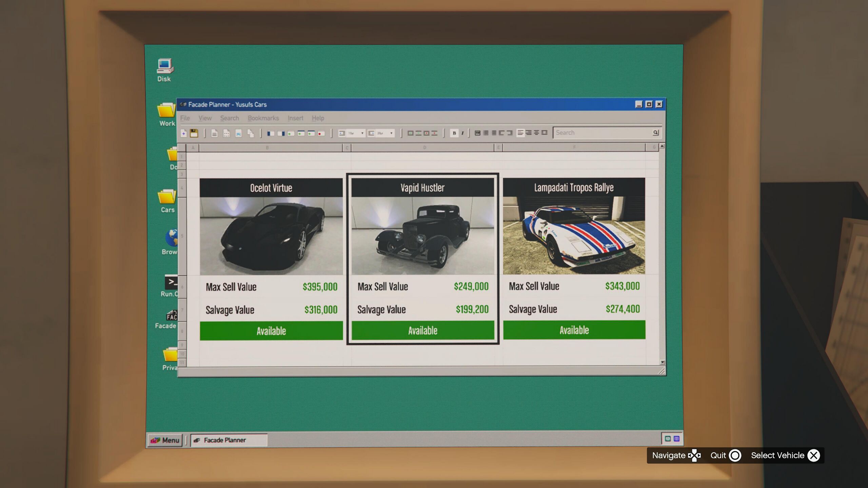The height and width of the screenshot is (488, 868).
Task: Open the Insert menu
Action: 295,118
